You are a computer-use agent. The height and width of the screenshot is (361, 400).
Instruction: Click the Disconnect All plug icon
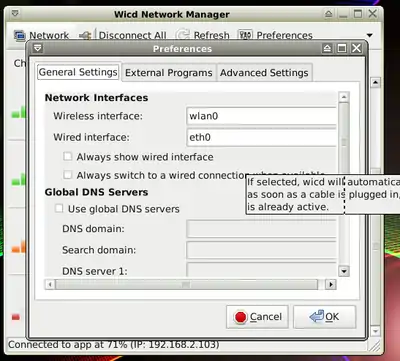tap(85, 35)
